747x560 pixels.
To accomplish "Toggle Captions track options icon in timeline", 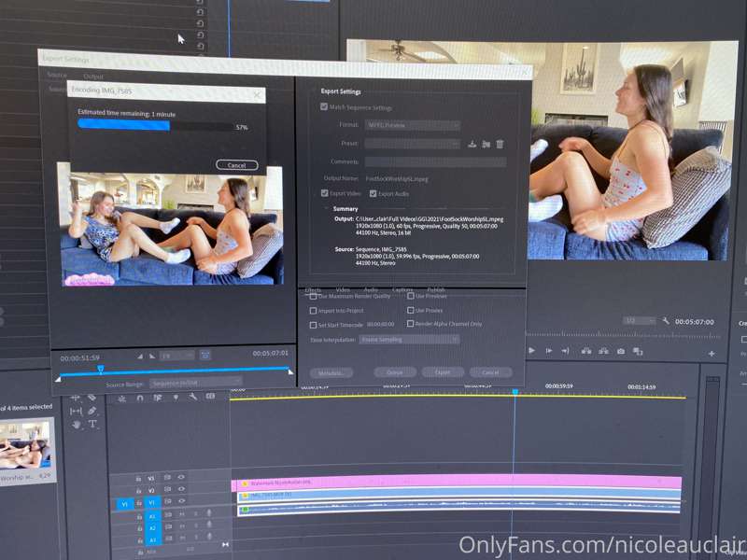I will pos(210,396).
